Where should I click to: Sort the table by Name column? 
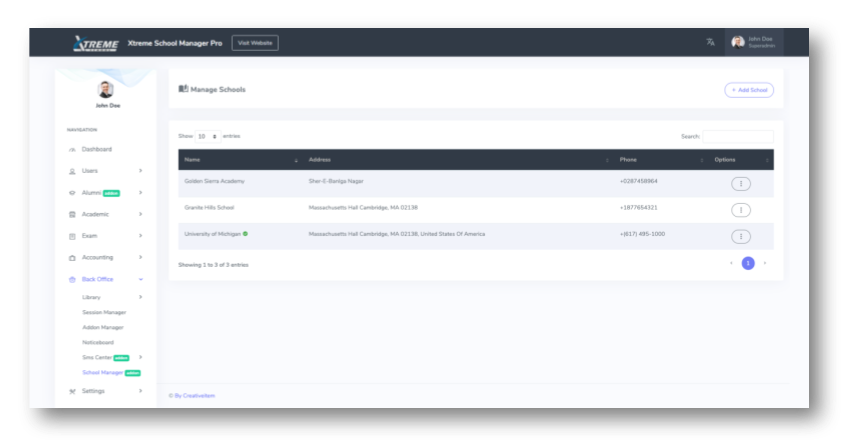(240, 160)
